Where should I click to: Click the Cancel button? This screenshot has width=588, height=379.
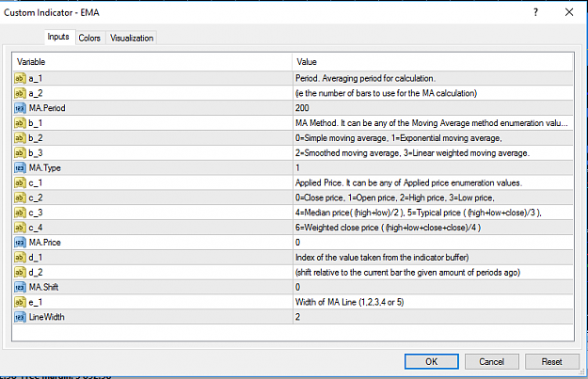[492, 362]
